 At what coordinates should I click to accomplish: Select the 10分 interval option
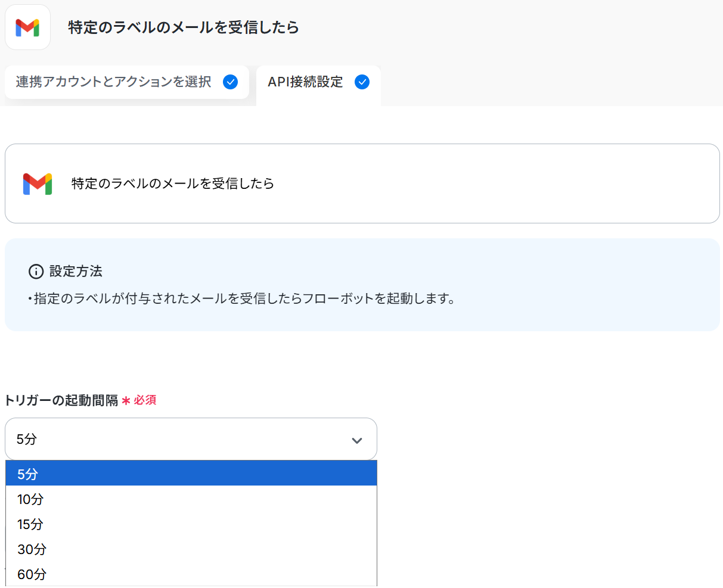[191, 499]
